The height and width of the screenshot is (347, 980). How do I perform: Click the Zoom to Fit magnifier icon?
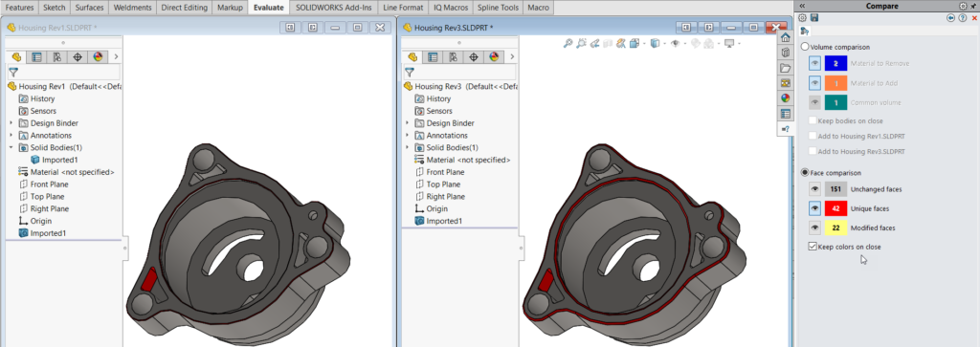(x=568, y=43)
